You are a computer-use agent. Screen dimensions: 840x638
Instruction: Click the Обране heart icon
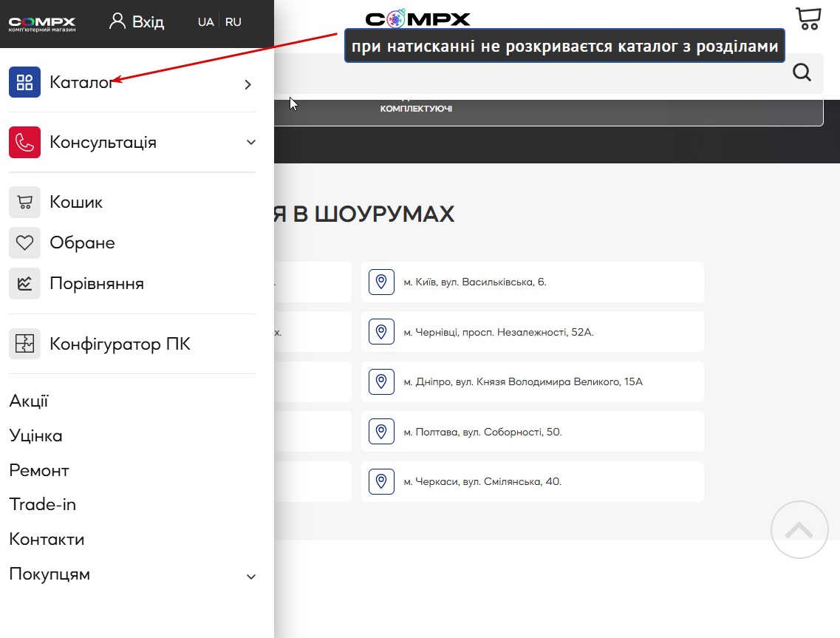[24, 243]
